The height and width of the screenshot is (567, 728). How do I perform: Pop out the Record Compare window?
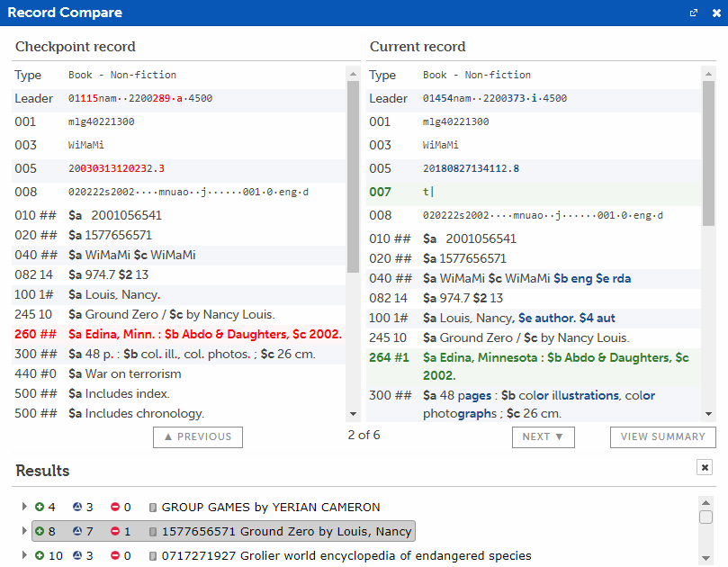pos(694,13)
